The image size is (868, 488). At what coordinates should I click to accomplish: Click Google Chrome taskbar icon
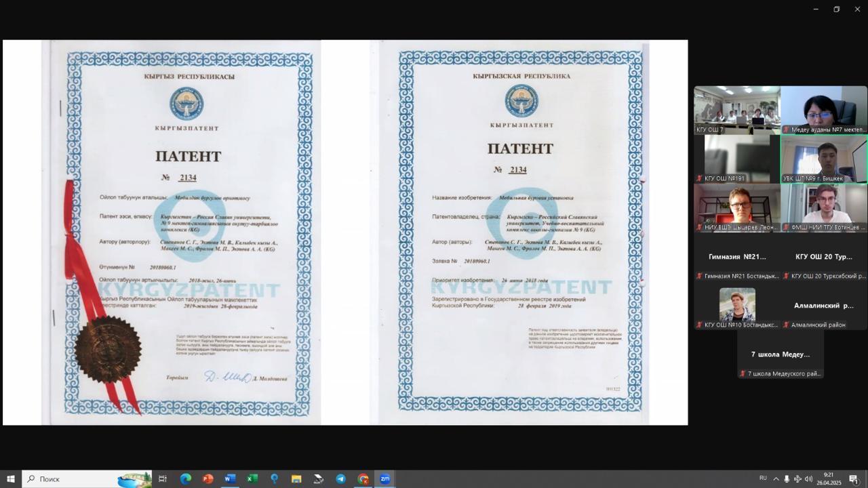363,479
